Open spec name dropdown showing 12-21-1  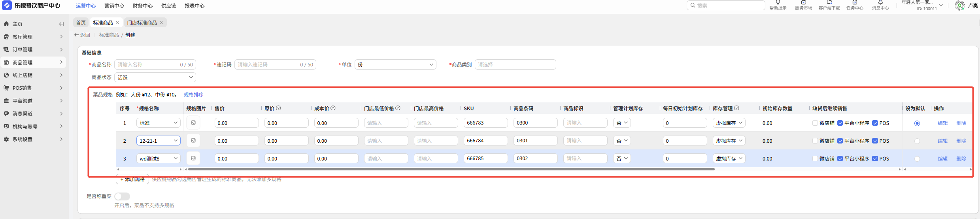(x=158, y=141)
